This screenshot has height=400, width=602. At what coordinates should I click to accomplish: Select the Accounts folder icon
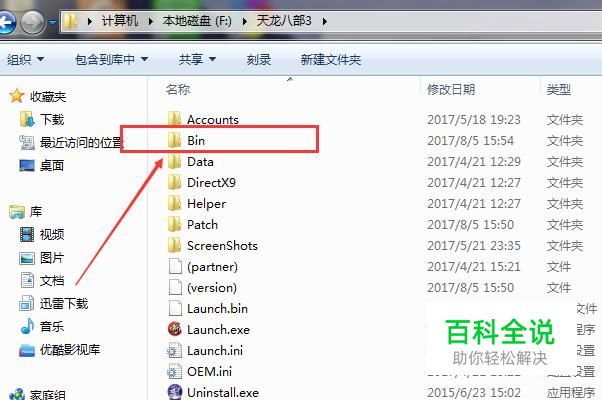(x=175, y=119)
